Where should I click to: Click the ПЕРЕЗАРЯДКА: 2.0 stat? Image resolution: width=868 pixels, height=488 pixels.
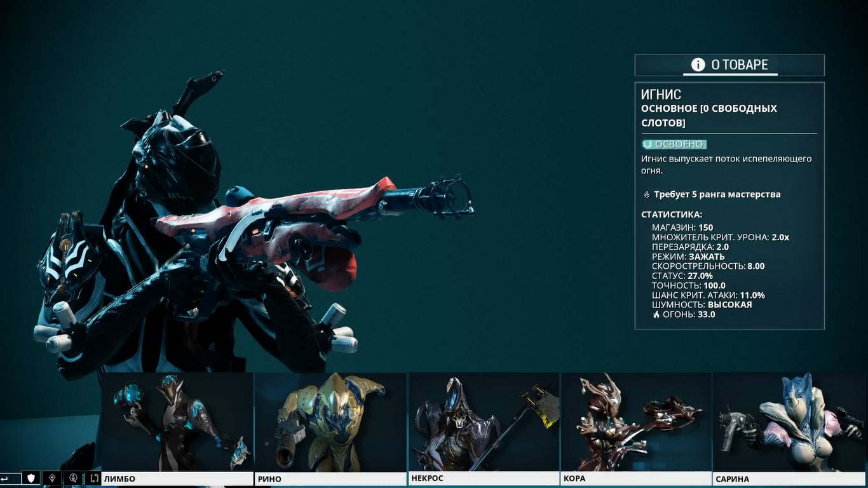(x=690, y=247)
